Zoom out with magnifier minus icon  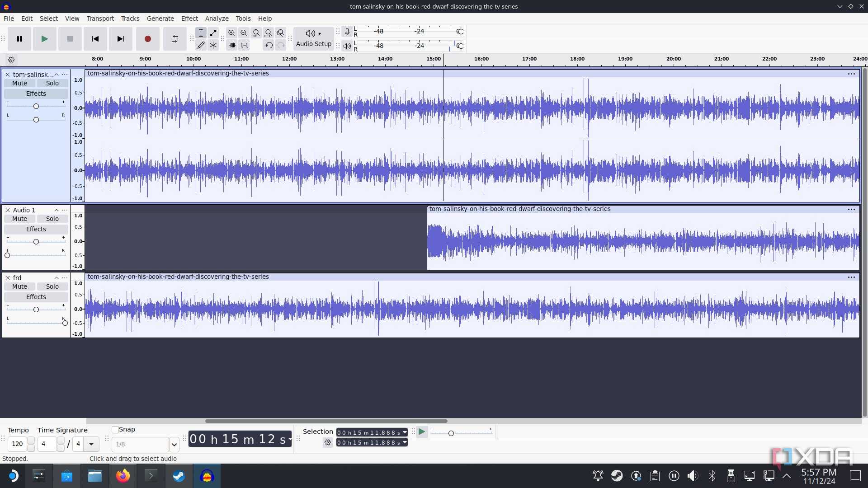point(244,33)
